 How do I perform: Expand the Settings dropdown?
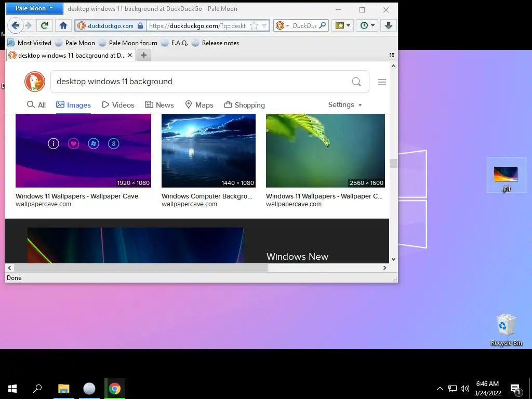pos(345,104)
